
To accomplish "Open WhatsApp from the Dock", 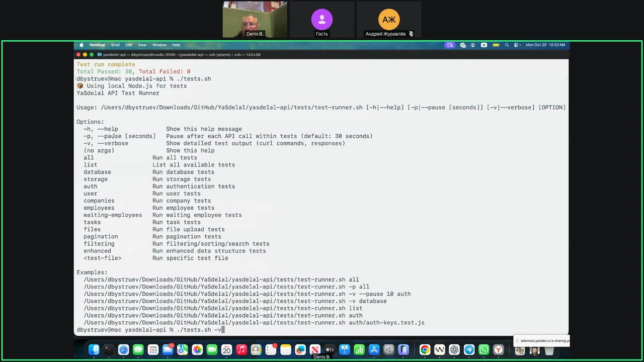I will [x=484, y=350].
